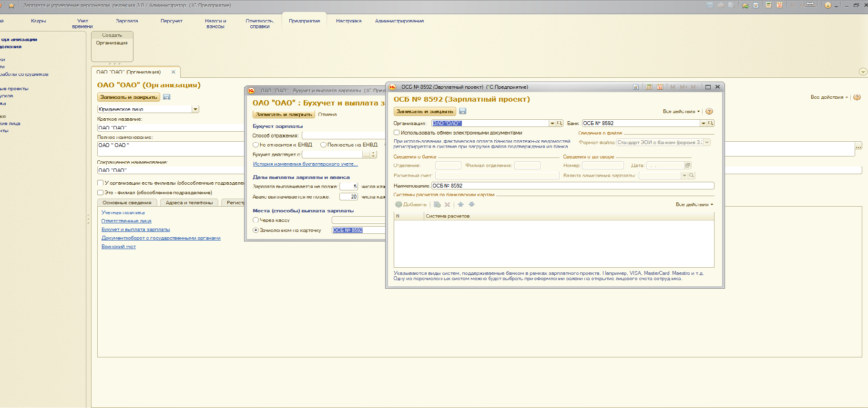The image size is (868, 408).
Task: Open main title bar calendar
Action: click(779, 5)
